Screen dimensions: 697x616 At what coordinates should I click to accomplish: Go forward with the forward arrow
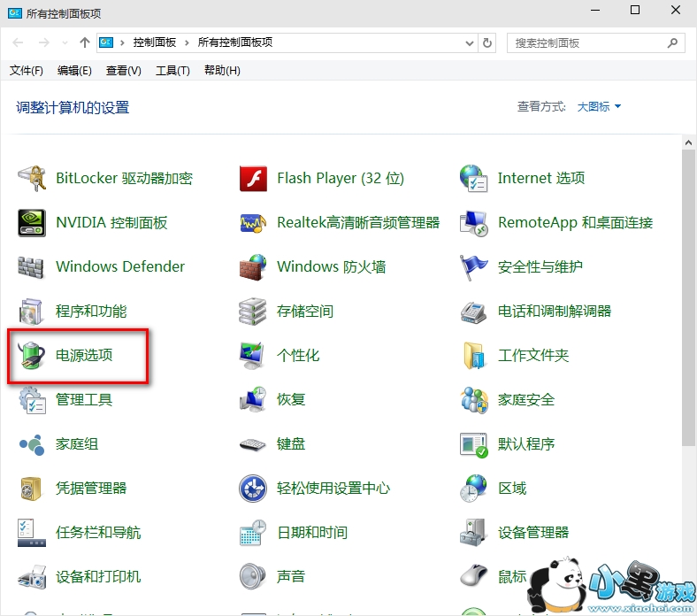[43, 42]
